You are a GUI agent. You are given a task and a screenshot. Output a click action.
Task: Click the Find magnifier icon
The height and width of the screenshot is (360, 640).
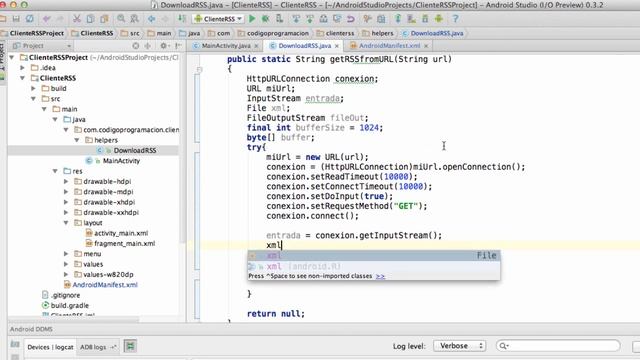point(121,19)
